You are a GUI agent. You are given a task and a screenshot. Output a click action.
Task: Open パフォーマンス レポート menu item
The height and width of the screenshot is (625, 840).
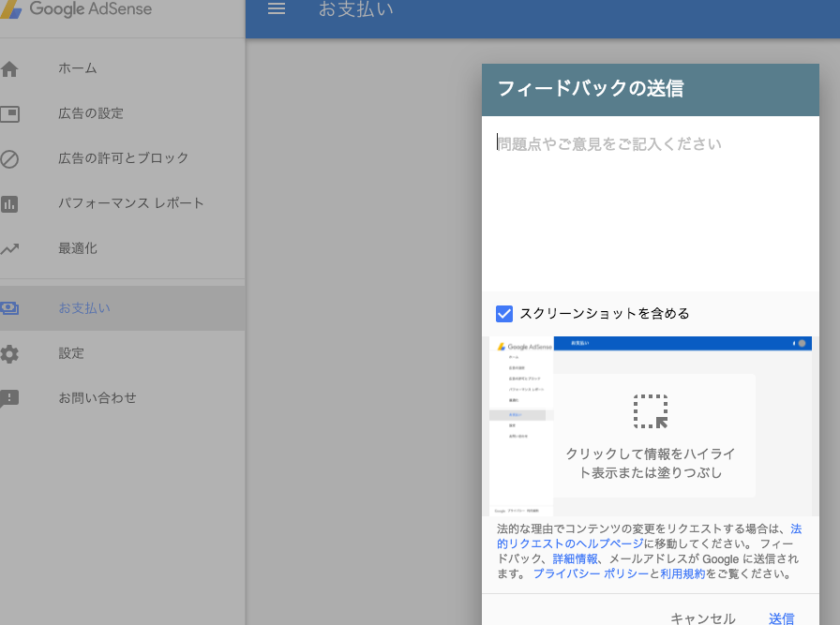[x=131, y=203]
